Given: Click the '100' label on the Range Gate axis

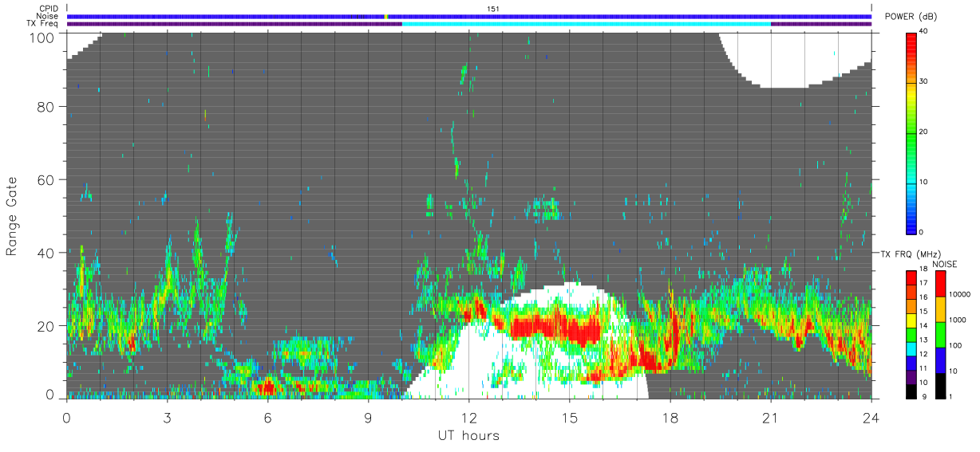Looking at the screenshot, I should [x=43, y=37].
